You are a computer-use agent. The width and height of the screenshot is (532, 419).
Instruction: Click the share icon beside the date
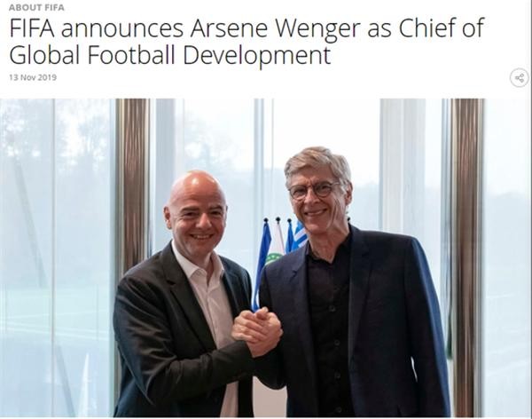(x=519, y=78)
